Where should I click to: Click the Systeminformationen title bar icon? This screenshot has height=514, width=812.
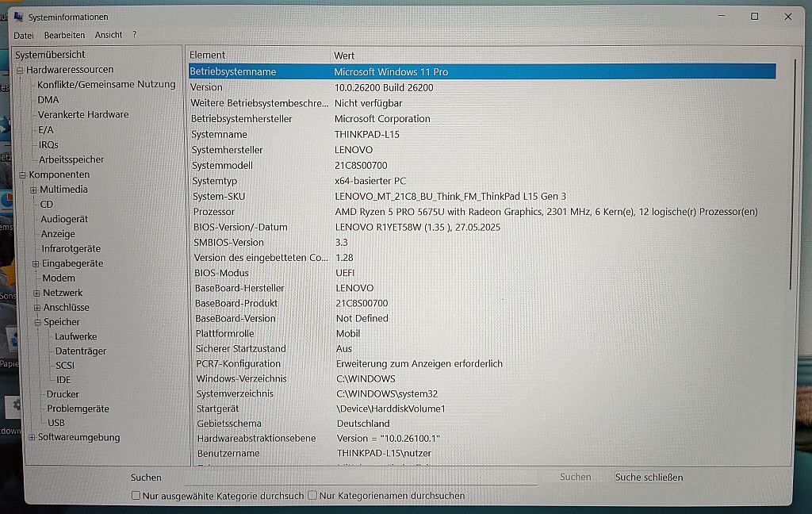18,17
